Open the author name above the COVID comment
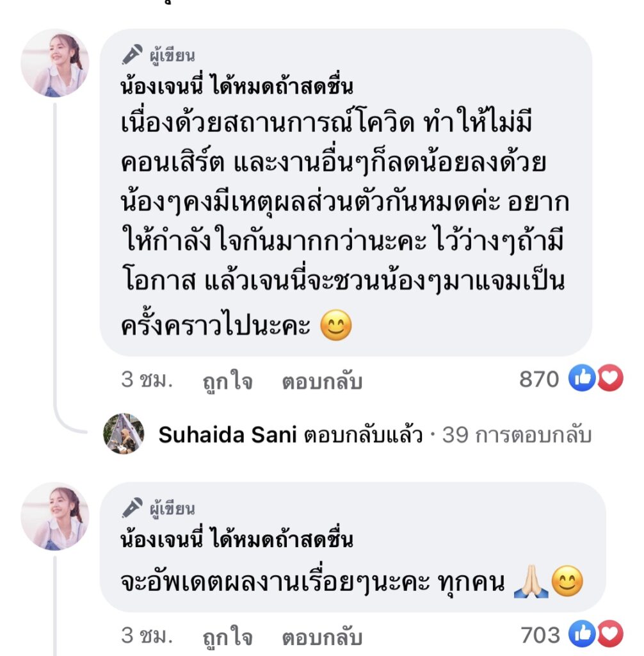This screenshot has height=656, width=644. [x=237, y=86]
